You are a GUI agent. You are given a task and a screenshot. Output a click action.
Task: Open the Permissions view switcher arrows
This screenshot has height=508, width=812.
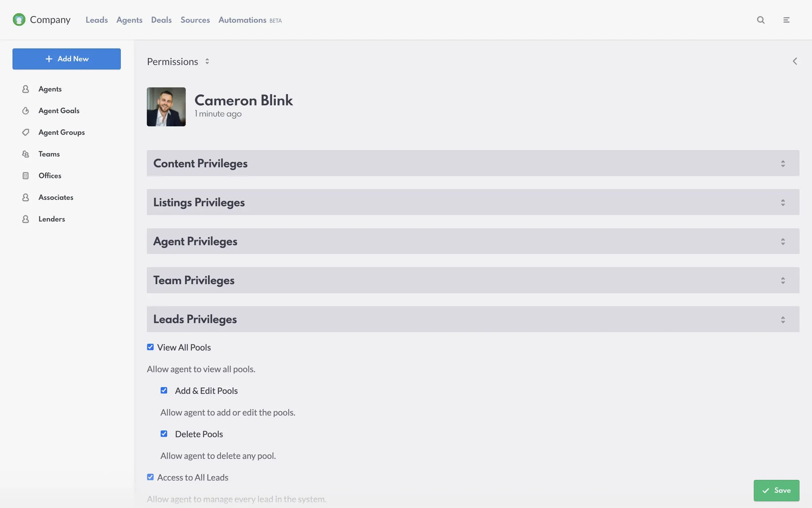pyautogui.click(x=207, y=61)
